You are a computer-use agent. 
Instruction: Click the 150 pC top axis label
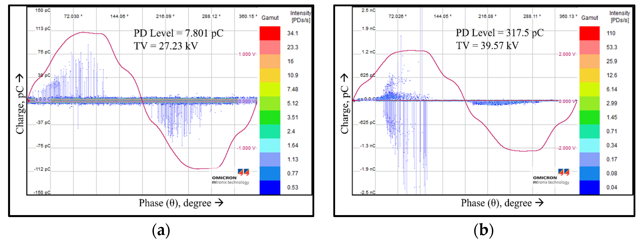pos(43,10)
